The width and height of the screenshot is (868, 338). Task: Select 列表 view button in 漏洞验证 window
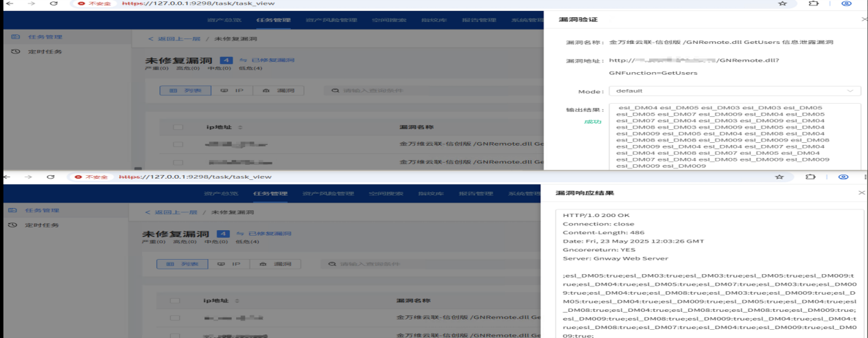(x=185, y=90)
